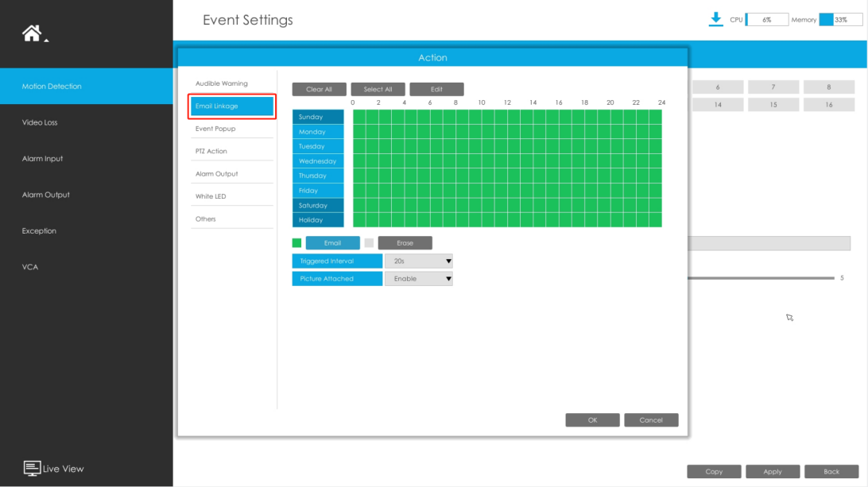This screenshot has width=868, height=487.
Task: Open Live View from the monitor icon
Action: 32,468
